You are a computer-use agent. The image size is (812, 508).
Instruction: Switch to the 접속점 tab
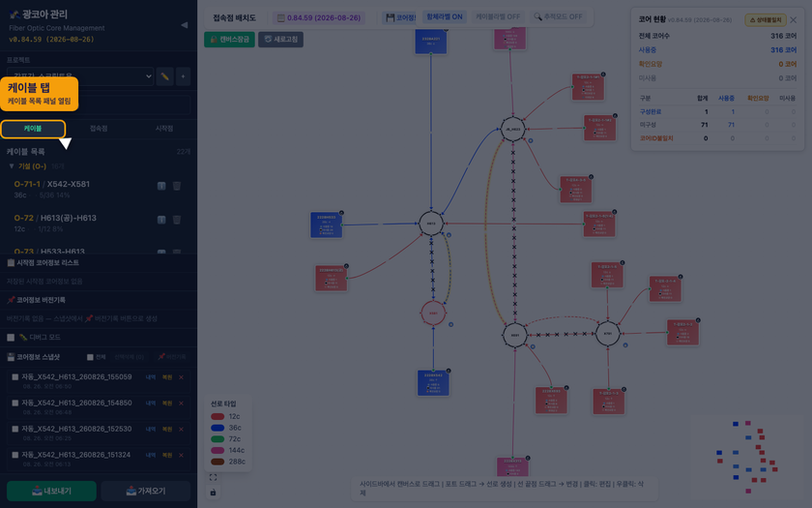[99, 129]
